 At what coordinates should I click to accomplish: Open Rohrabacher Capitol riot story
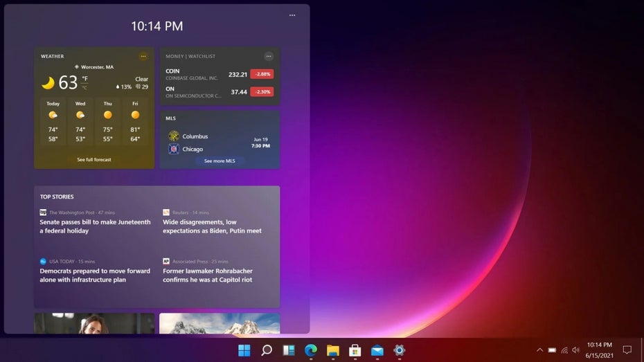click(208, 275)
